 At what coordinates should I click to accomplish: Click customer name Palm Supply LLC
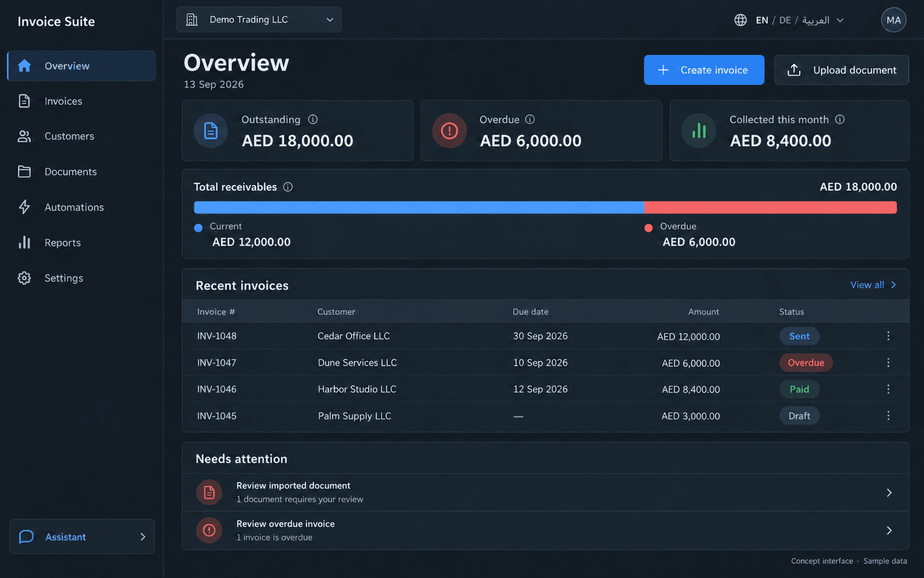coord(354,416)
